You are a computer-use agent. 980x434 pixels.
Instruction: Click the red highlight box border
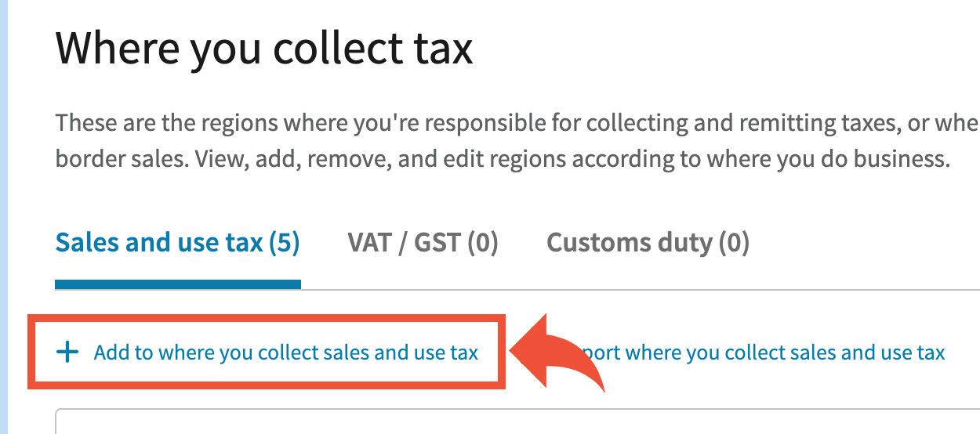coord(267,318)
